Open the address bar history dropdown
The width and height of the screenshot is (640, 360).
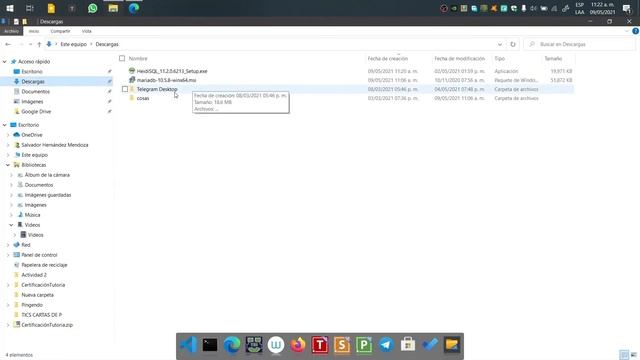coord(500,44)
